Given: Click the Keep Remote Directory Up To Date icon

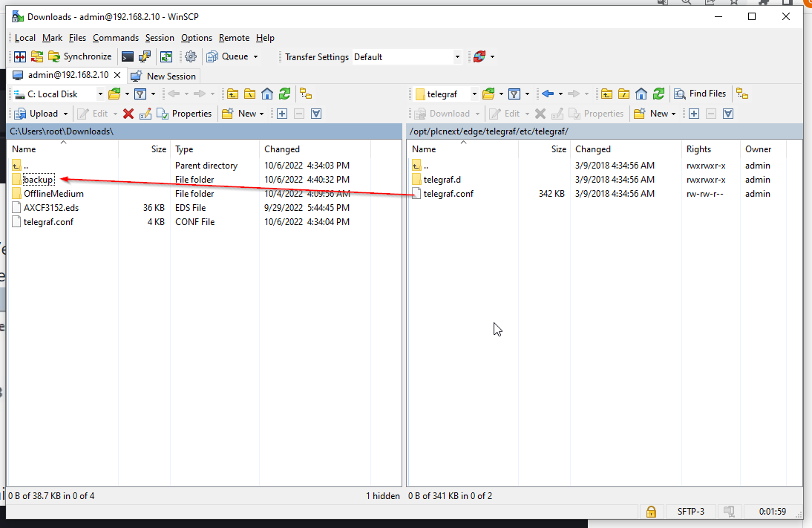Looking at the screenshot, I should point(166,56).
